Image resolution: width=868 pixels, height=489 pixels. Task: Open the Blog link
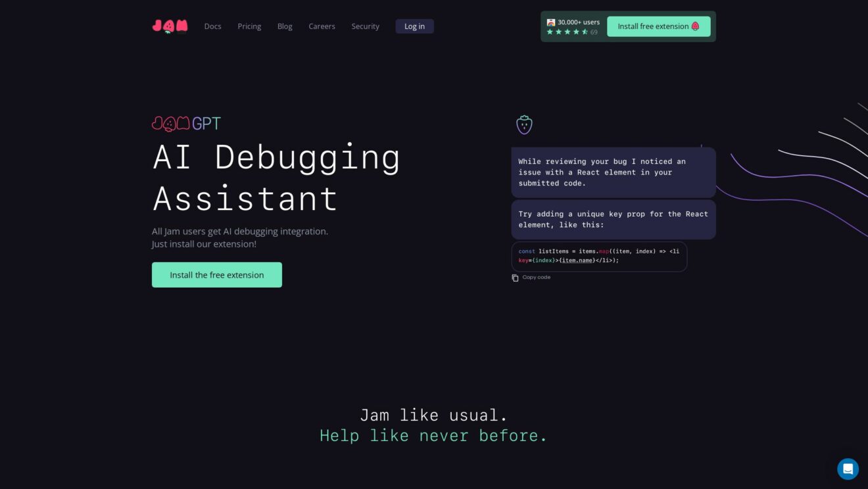(285, 26)
